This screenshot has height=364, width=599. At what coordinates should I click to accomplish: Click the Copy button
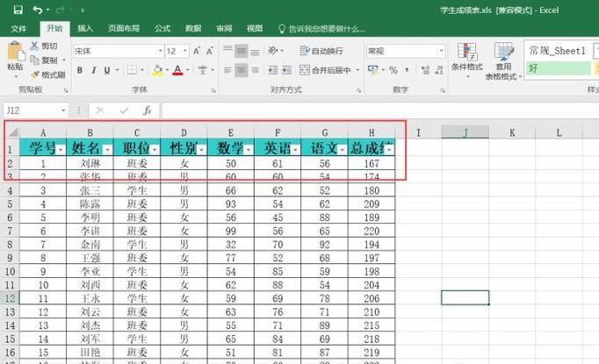44,61
